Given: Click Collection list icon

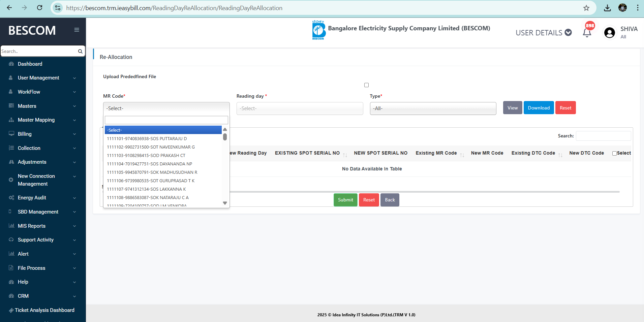Looking at the screenshot, I should click(x=11, y=148).
